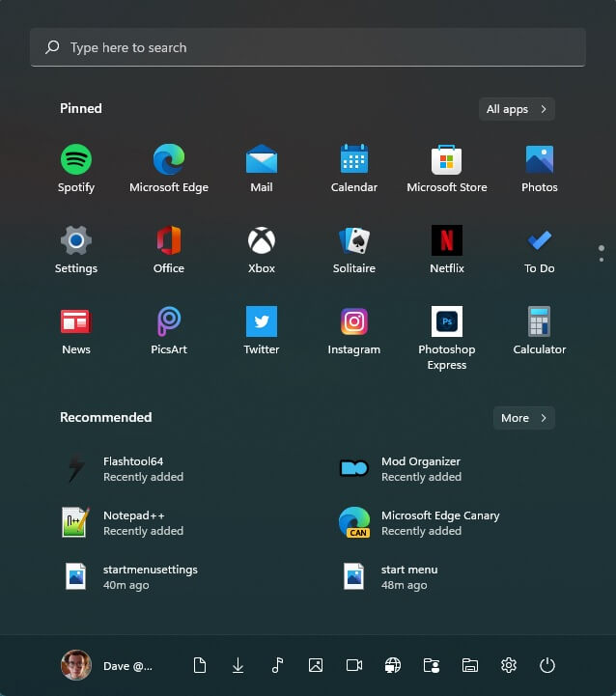
Task: Open the Power options button
Action: pyautogui.click(x=547, y=665)
